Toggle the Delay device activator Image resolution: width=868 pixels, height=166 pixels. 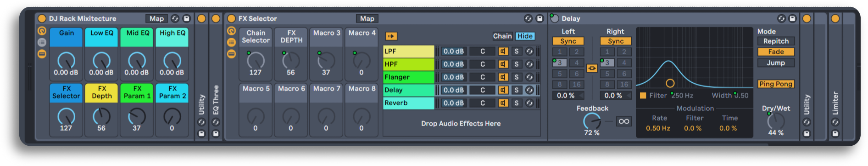555,18
